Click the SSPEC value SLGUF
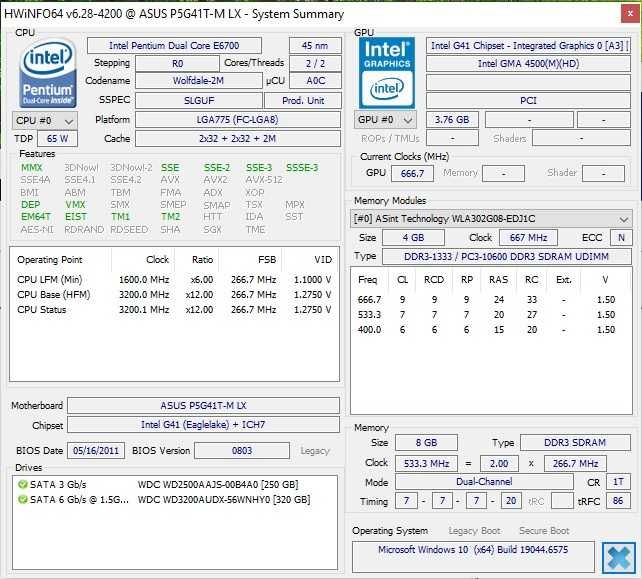Screen dimensions: 642x579 [199, 100]
